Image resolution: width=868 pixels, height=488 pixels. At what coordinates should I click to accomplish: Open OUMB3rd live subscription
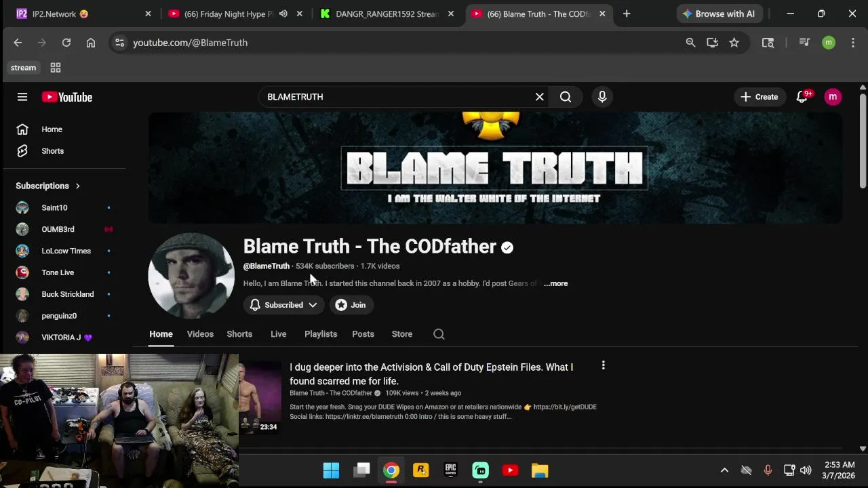64,229
